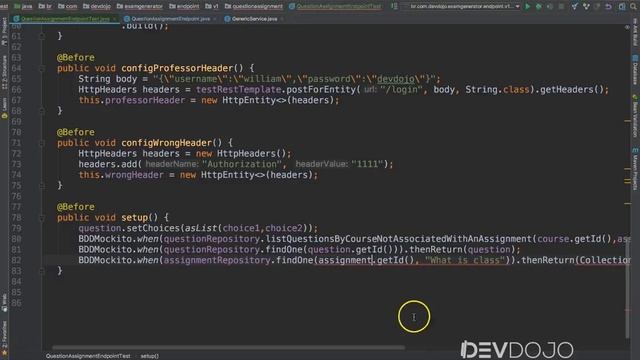Click the "1111" header value string

pos(367,164)
